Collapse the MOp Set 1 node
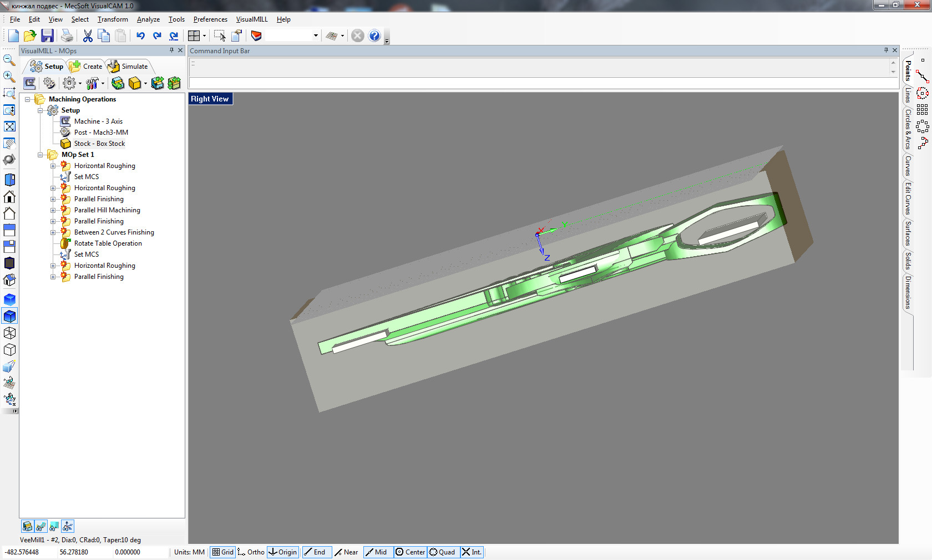Image resolution: width=932 pixels, height=560 pixels. pyautogui.click(x=40, y=155)
